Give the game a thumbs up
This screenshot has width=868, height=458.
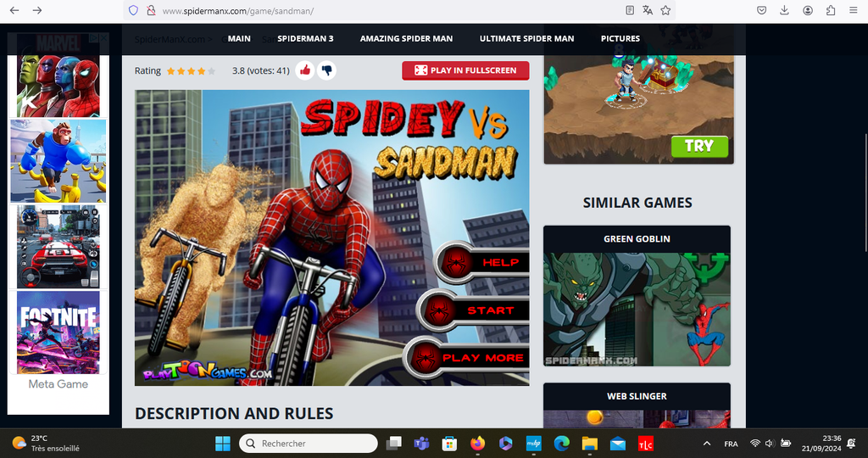[x=304, y=70]
